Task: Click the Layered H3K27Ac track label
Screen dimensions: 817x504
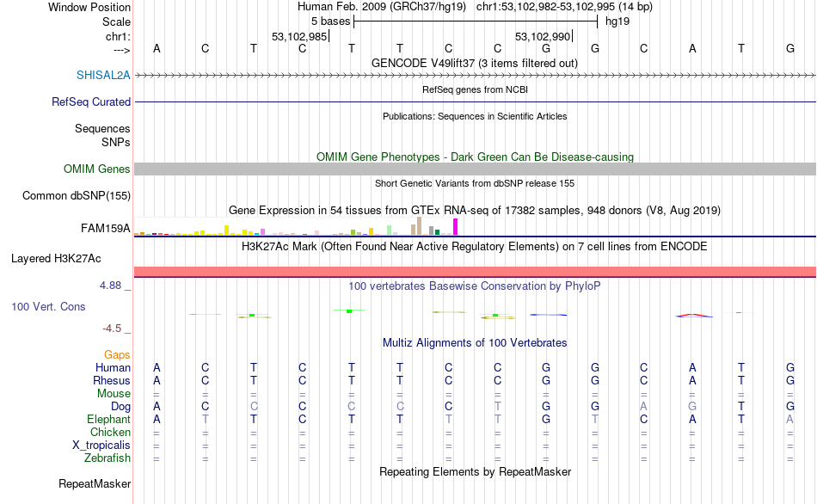Action: coord(56,259)
